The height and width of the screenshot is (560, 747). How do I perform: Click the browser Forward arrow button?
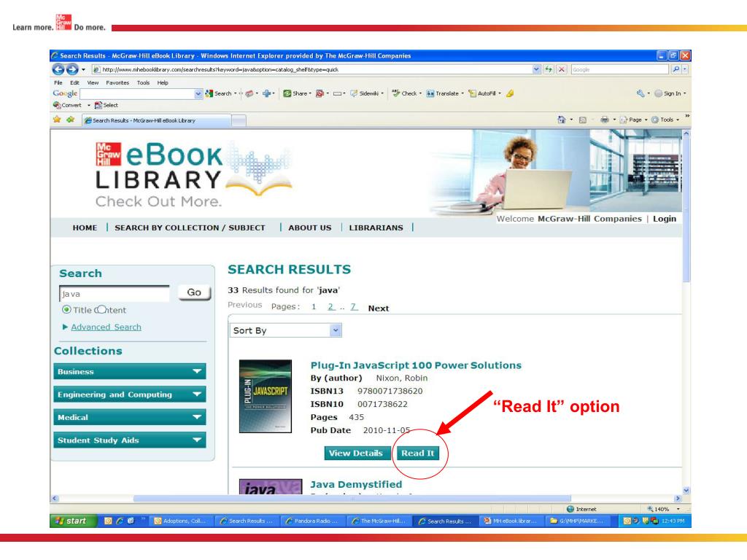pos(72,69)
